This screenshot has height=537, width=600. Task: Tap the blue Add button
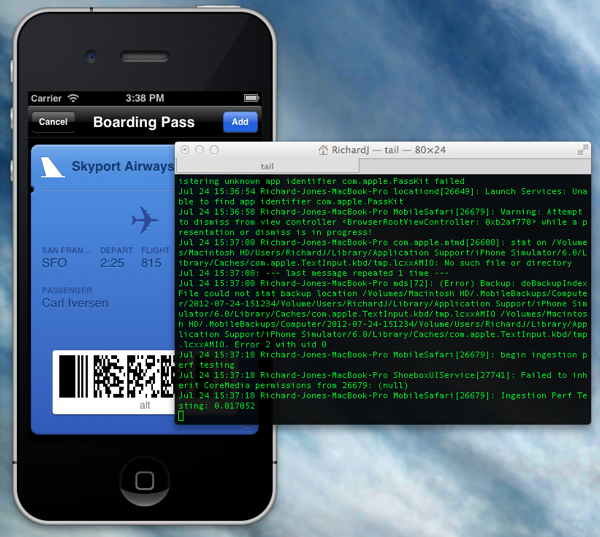[240, 122]
